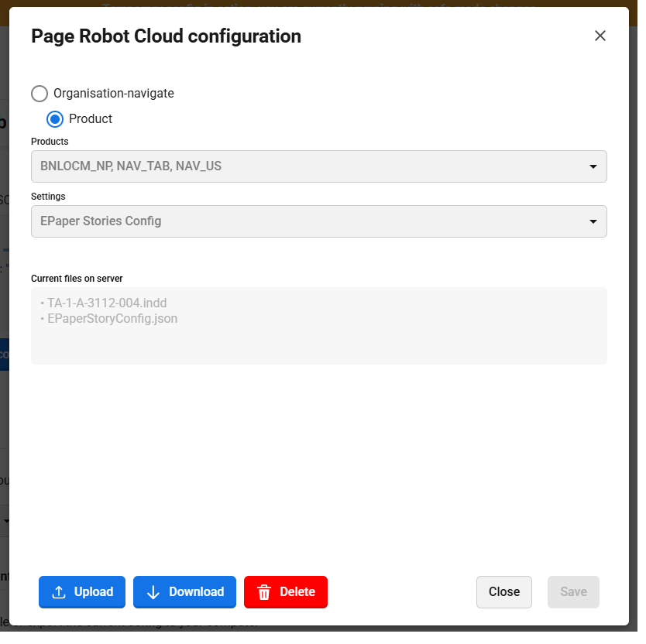Open the Settings dropdown arrow
Image resolution: width=646 pixels, height=644 pixels.
[x=593, y=221]
